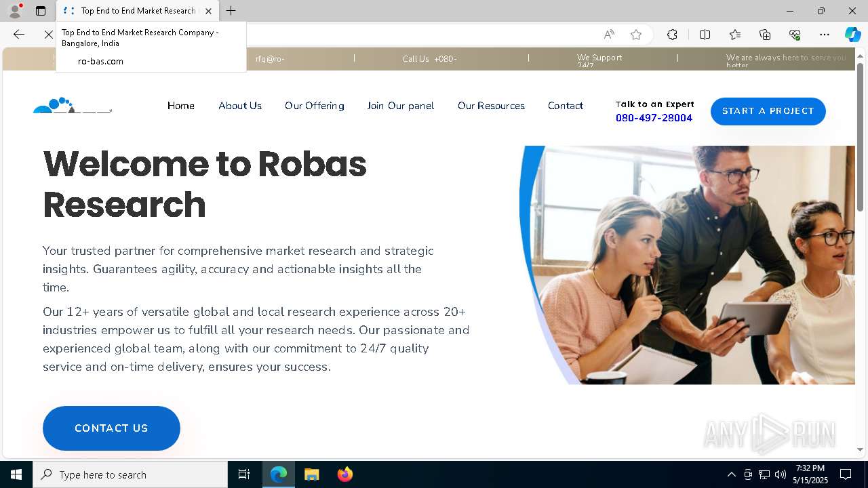Screen dimensions: 868x488
Task: Stop loading the page
Action: coord(48,35)
